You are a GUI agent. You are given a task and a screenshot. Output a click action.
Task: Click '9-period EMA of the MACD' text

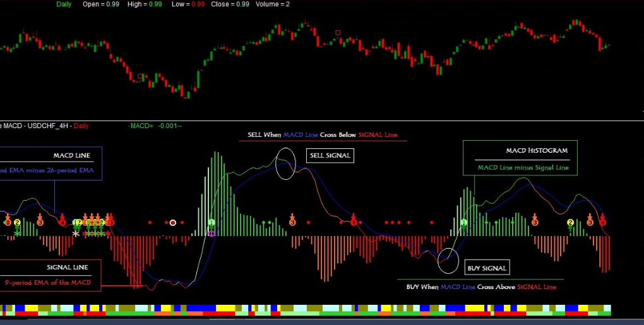[47, 282]
